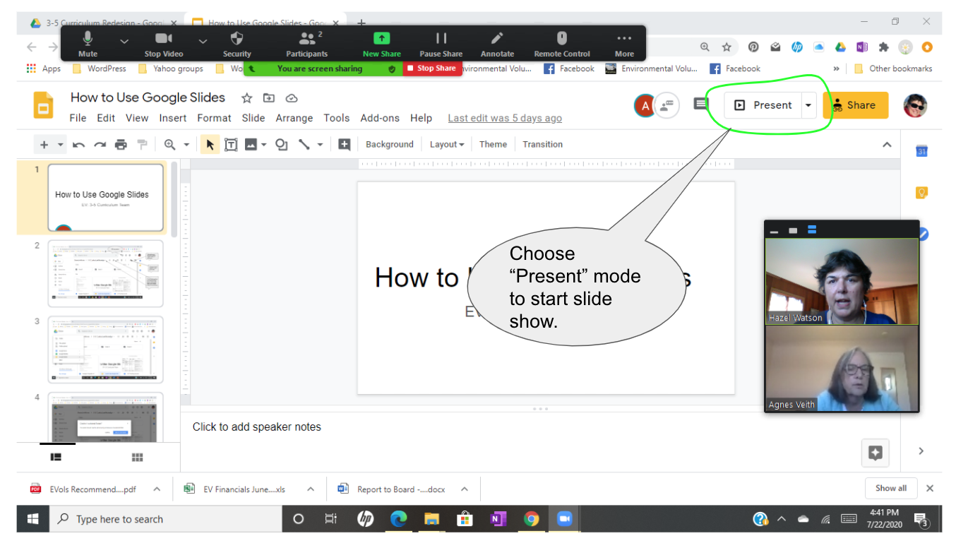Expand the hidden bookmarks overflow chevron
The height and width of the screenshot is (548, 980).
tap(837, 68)
